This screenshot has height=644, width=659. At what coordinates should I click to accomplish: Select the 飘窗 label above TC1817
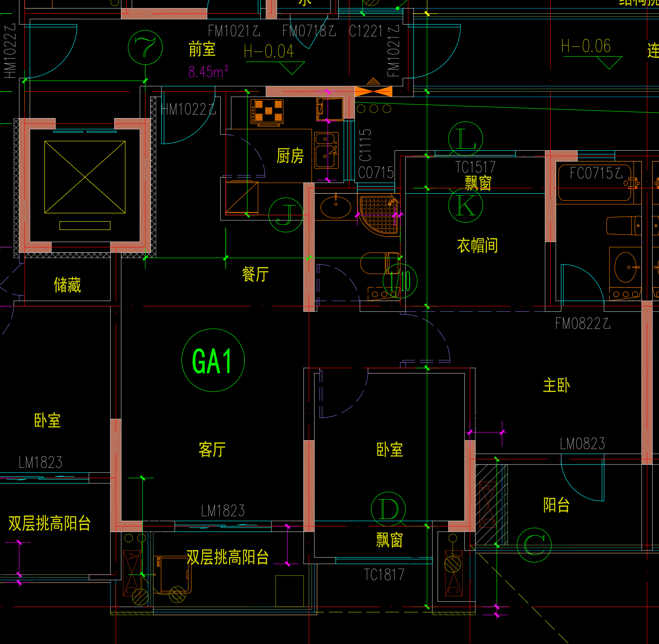tap(390, 540)
